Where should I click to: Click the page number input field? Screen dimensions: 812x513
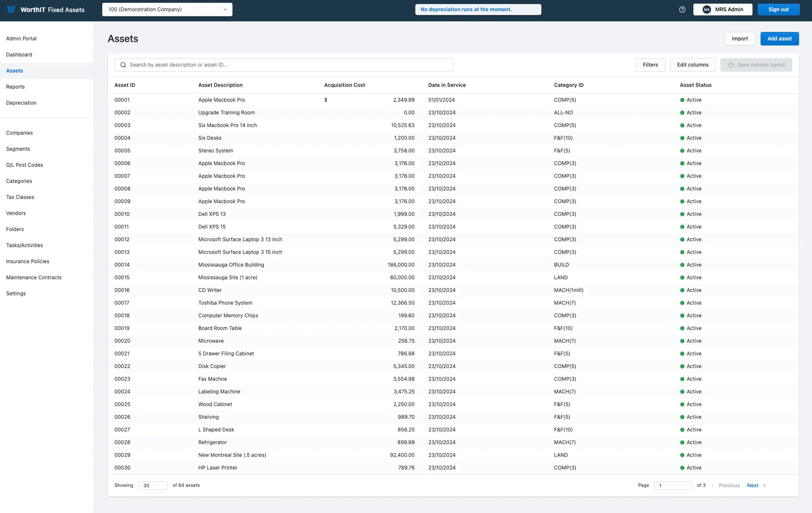673,486
